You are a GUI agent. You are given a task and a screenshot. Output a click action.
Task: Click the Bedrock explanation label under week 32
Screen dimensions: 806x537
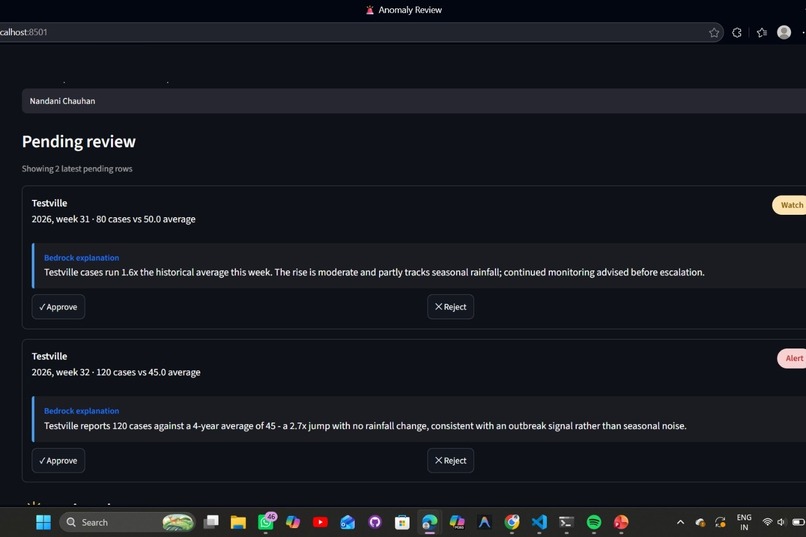(82, 411)
